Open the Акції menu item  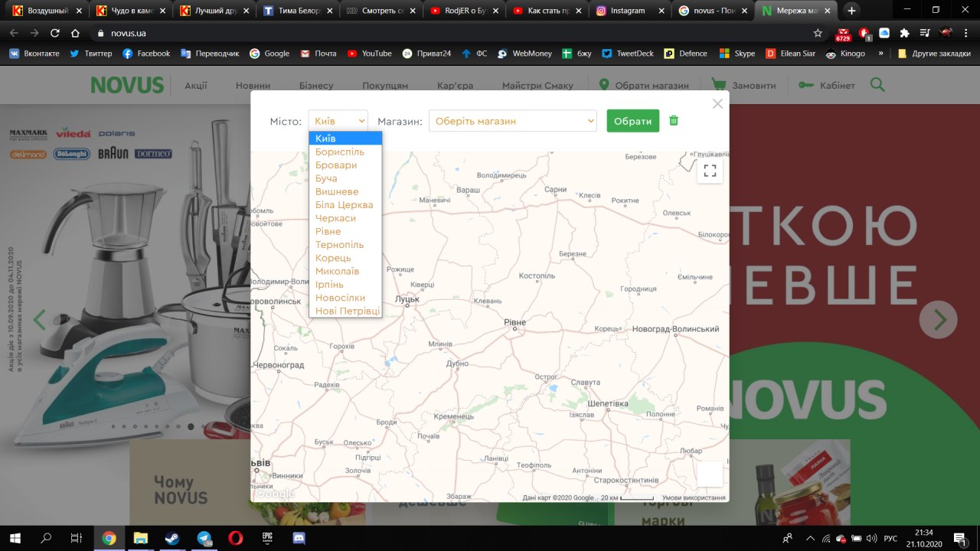click(196, 86)
